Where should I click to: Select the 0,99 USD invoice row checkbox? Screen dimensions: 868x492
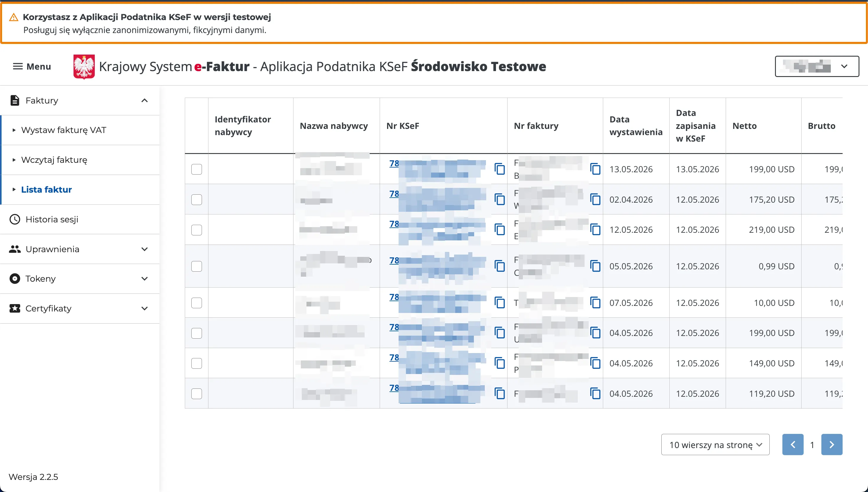[196, 266]
